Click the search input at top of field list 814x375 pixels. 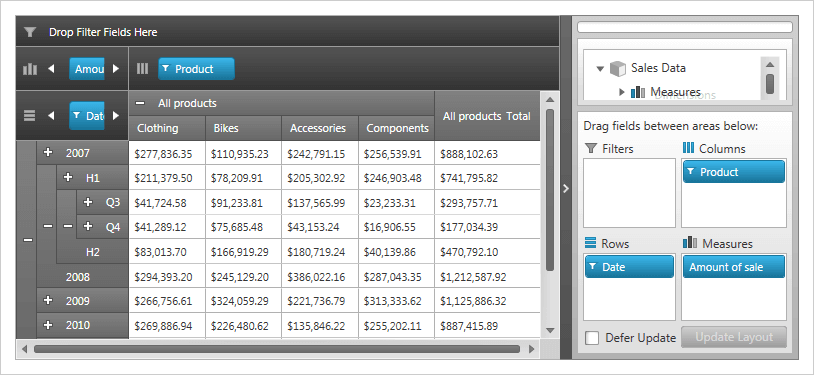tap(685, 27)
